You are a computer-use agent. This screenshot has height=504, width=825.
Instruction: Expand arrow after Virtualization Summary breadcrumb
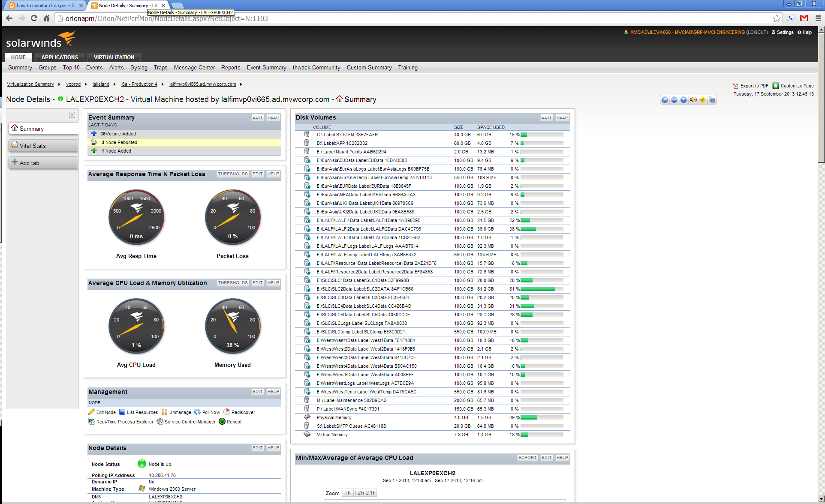point(59,84)
